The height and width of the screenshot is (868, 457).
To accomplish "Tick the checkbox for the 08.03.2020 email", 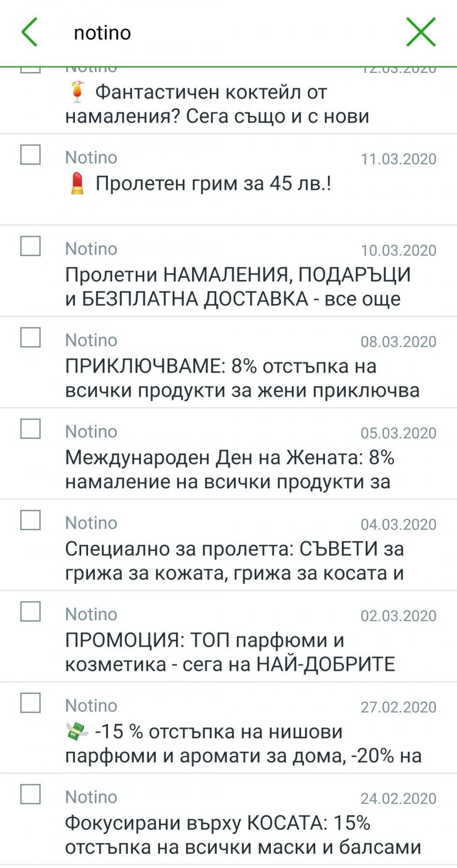I will pyautogui.click(x=30, y=338).
